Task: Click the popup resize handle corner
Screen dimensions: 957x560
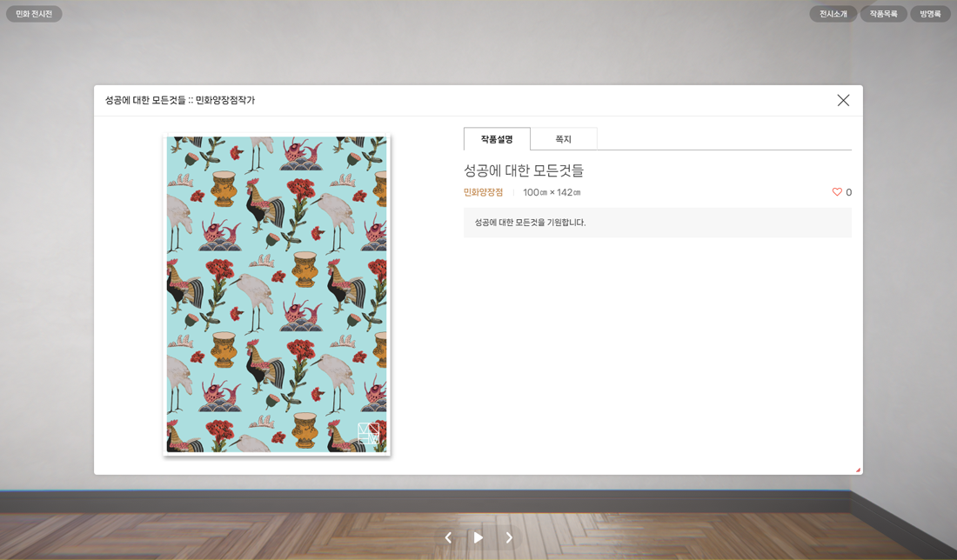Action: coord(858,470)
